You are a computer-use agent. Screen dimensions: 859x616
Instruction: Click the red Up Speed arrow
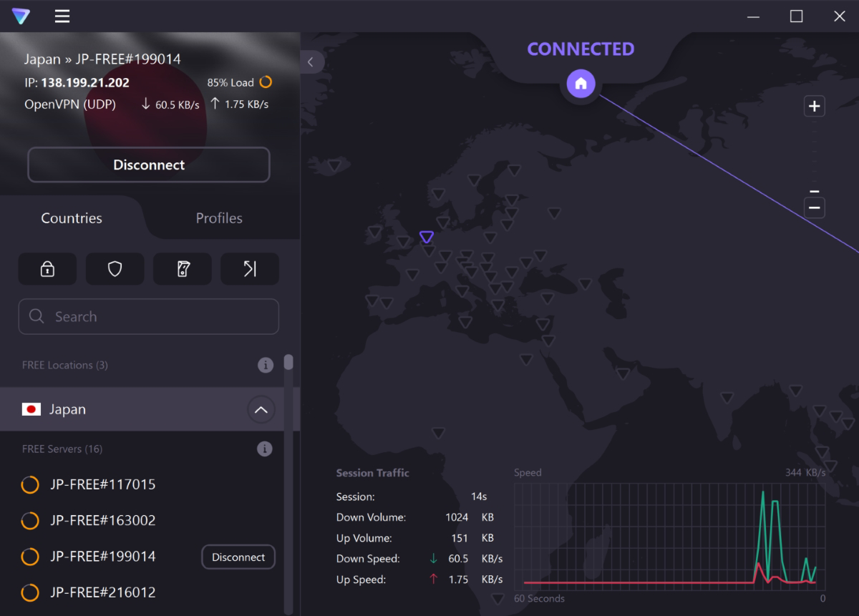click(433, 580)
